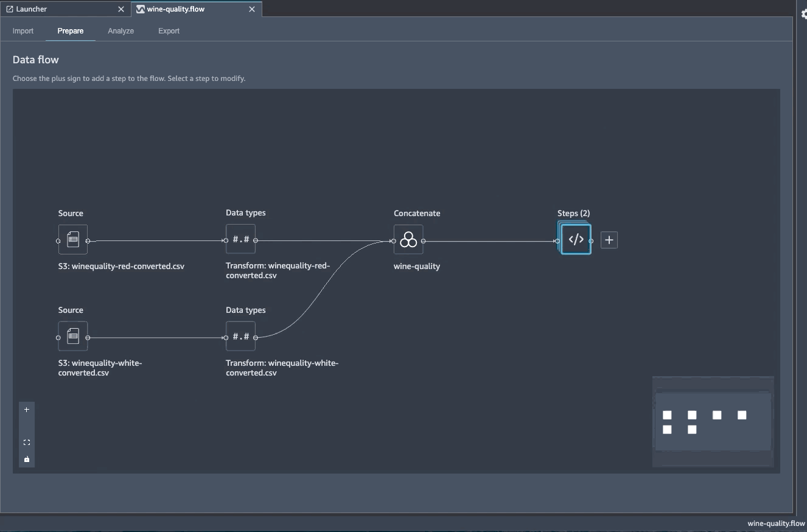The image size is (807, 532).
Task: Zoom in on the flow canvas
Action: [27, 410]
